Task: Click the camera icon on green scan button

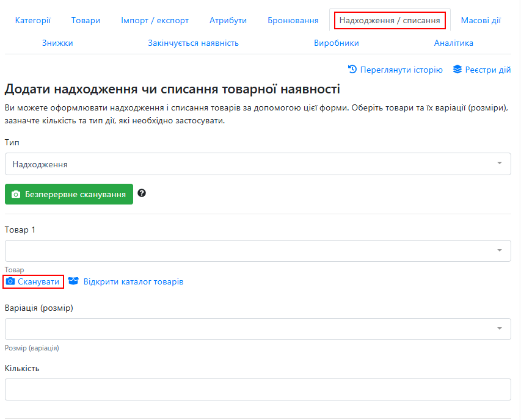Action: click(16, 194)
